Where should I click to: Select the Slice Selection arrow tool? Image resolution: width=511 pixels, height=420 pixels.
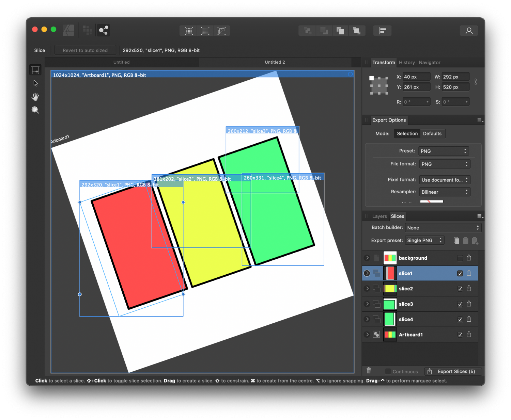pyautogui.click(x=35, y=83)
